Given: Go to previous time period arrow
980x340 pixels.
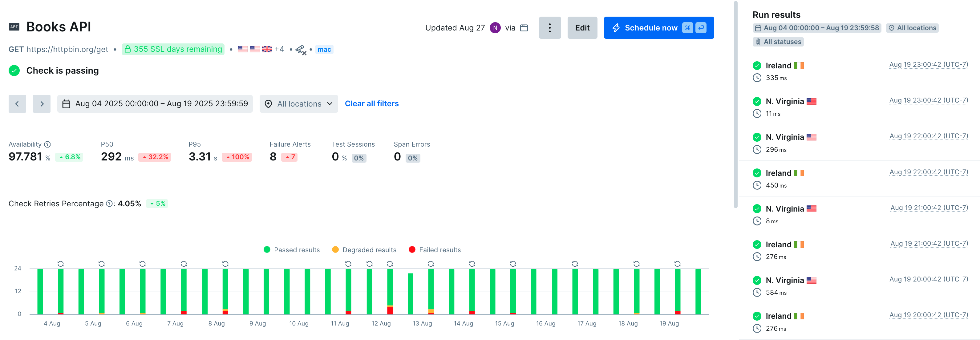Looking at the screenshot, I should tap(17, 104).
